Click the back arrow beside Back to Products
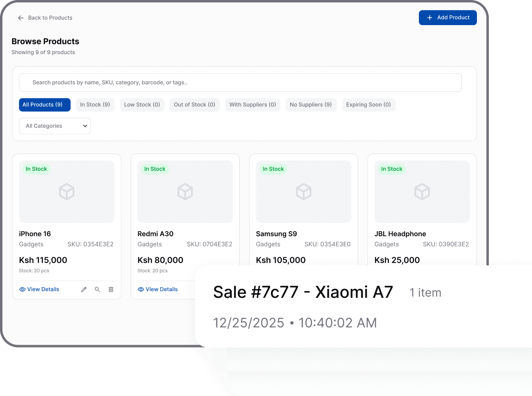 21,18
